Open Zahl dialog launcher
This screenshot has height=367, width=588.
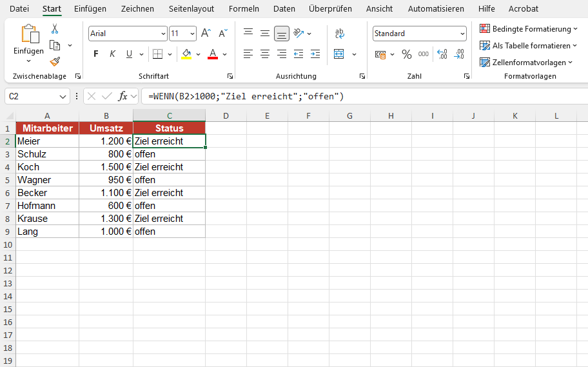click(467, 76)
